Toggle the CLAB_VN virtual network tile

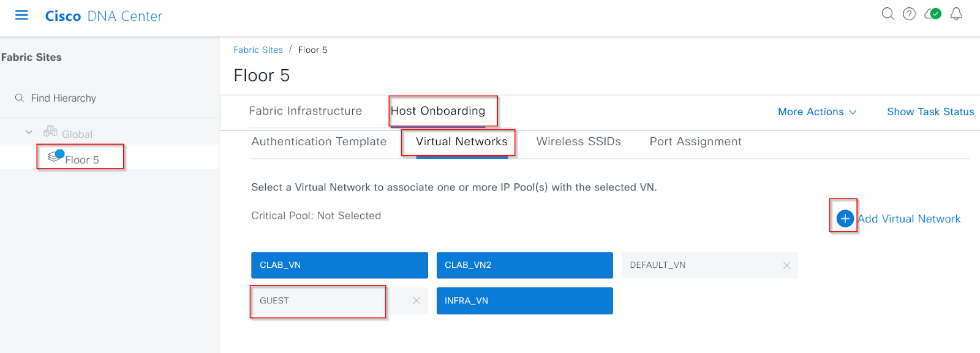pos(339,265)
